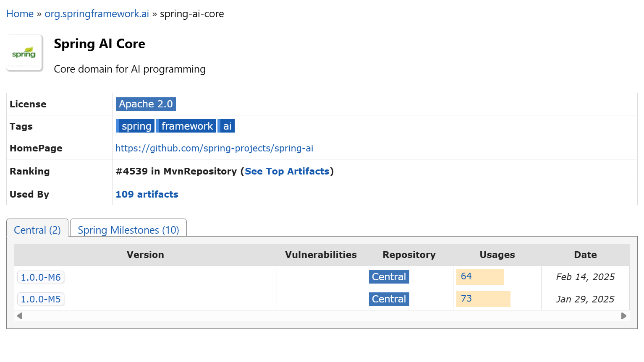The height and width of the screenshot is (362, 644).
Task: Click the License row label
Action: (x=28, y=104)
